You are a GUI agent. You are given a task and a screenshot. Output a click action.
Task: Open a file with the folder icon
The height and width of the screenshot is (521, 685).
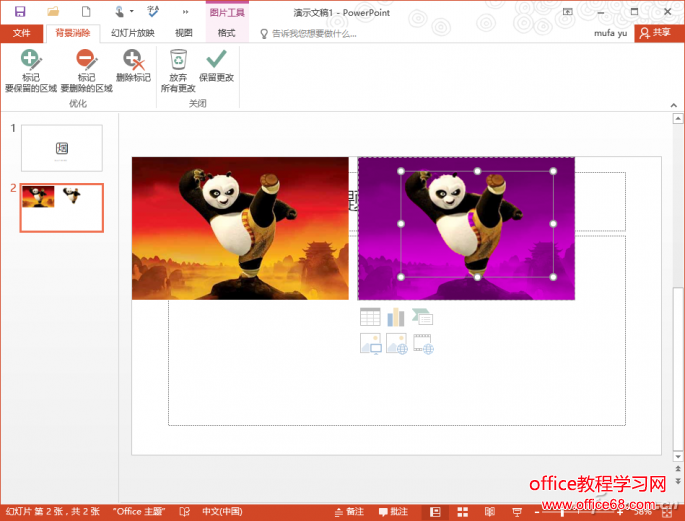53,12
